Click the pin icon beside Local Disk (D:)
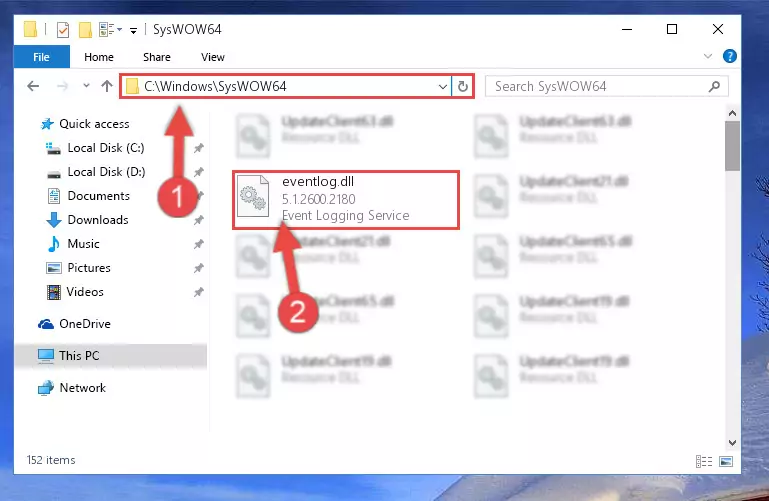 [199, 172]
